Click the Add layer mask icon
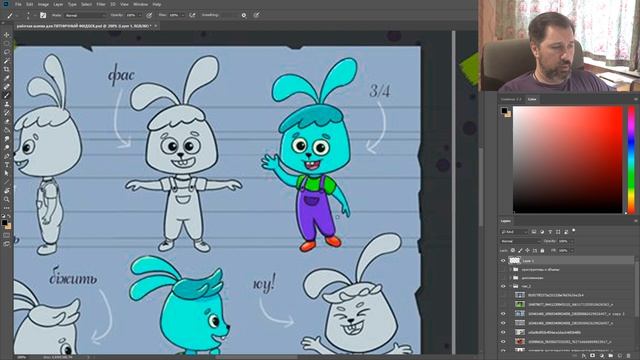The image size is (640, 360). coord(593,356)
